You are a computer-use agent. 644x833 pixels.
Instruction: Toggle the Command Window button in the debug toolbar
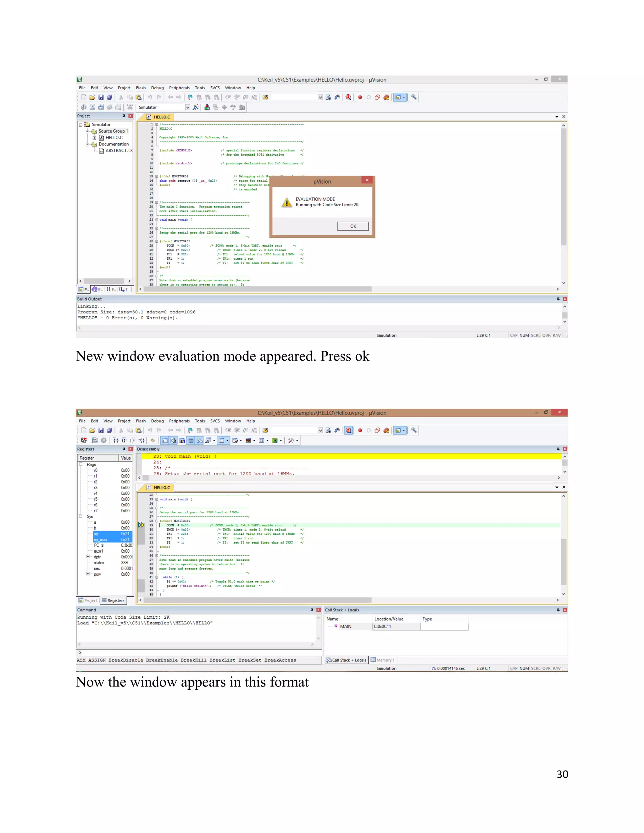[164, 440]
